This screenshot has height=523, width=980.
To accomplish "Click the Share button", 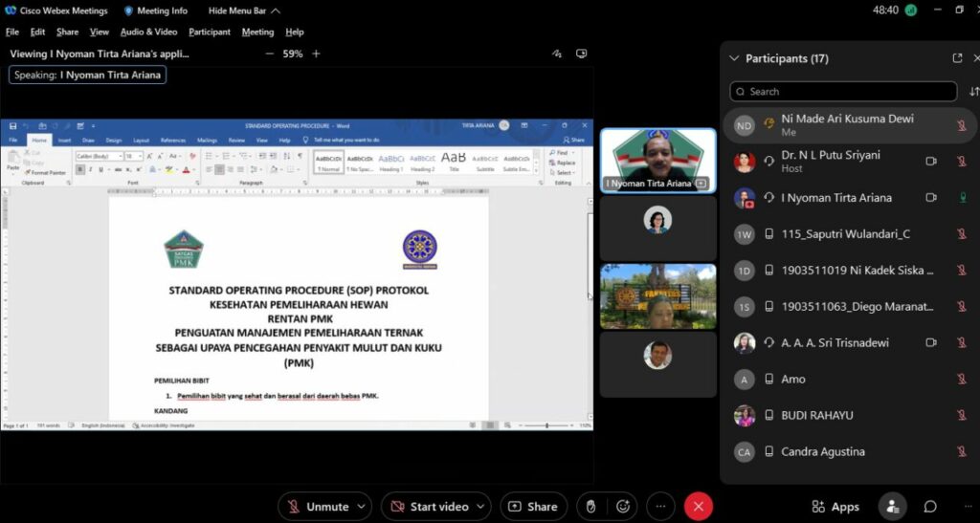I will [533, 507].
